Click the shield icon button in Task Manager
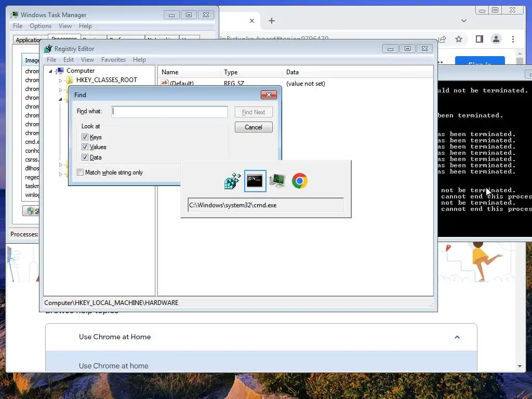 [x=31, y=211]
